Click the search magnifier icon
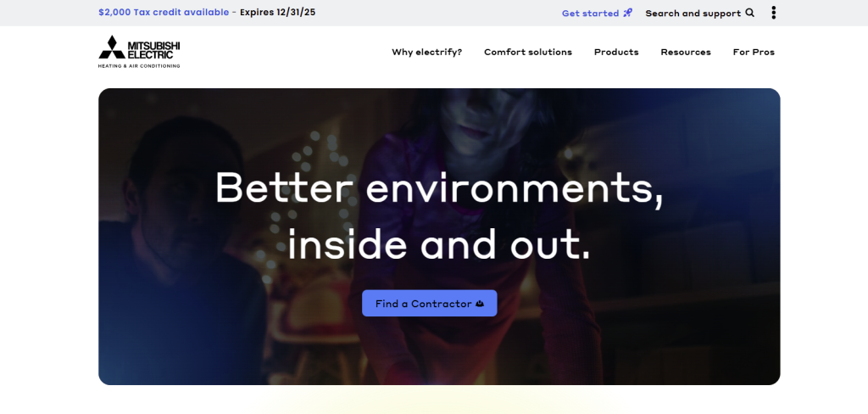 [x=749, y=13]
